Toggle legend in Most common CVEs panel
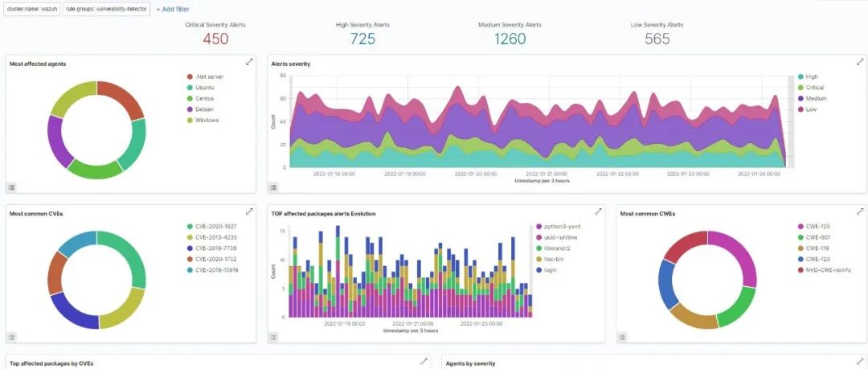Viewport: 868px width, 369px height. pyautogui.click(x=11, y=337)
